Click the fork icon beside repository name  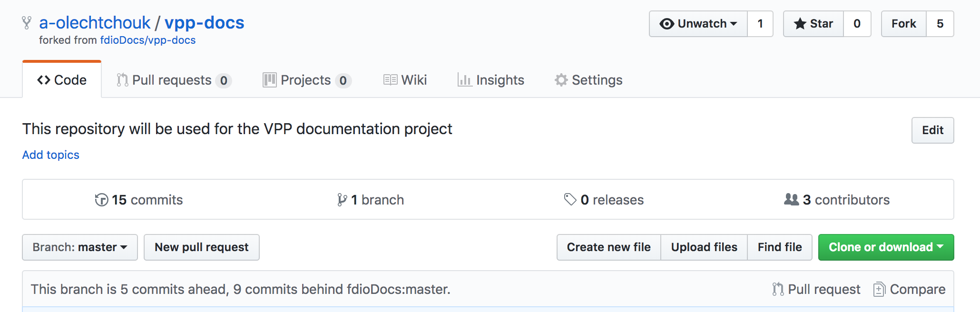(27, 23)
